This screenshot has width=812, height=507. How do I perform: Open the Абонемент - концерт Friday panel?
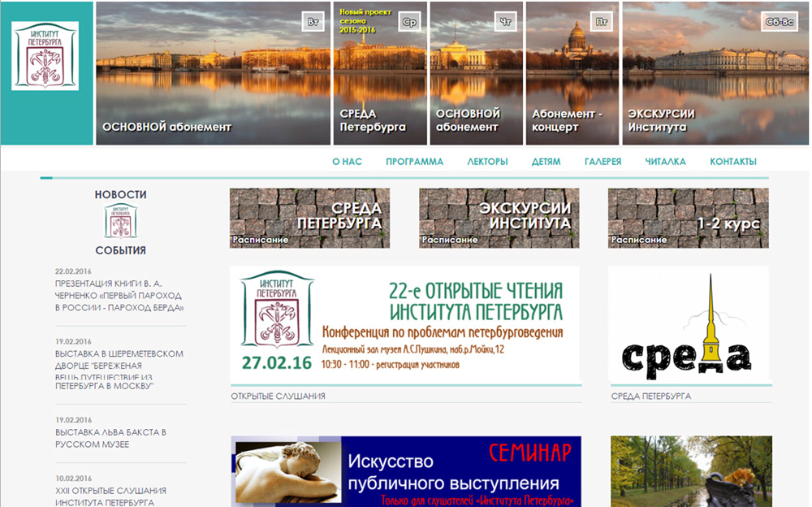[572, 73]
